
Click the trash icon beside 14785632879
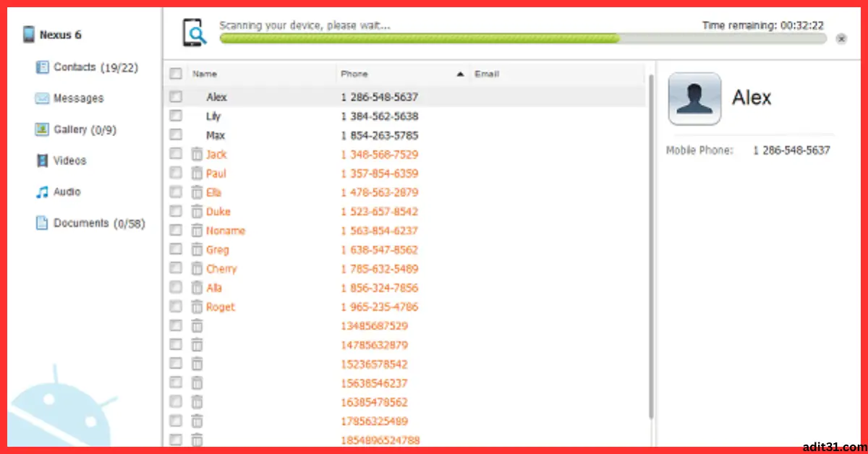pos(197,345)
